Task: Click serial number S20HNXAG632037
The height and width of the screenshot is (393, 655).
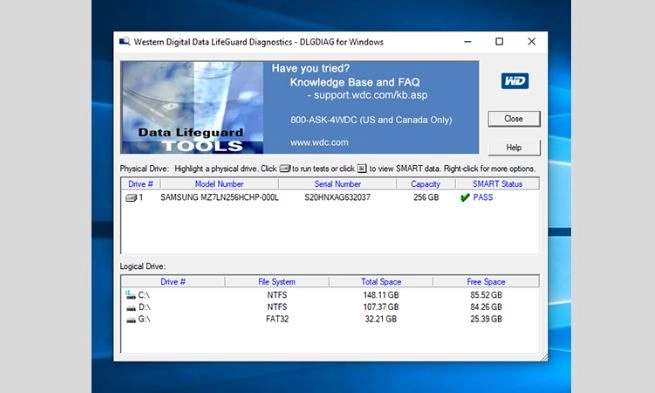Action: (337, 198)
